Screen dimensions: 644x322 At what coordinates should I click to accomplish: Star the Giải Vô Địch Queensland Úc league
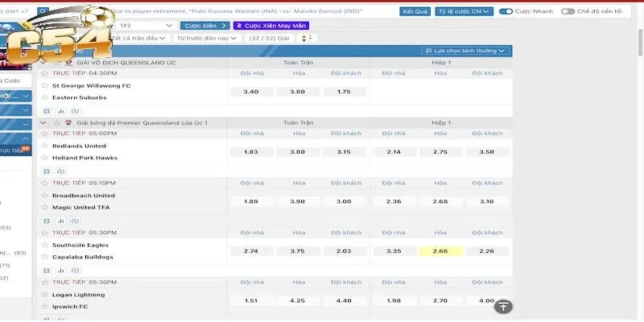(56, 62)
